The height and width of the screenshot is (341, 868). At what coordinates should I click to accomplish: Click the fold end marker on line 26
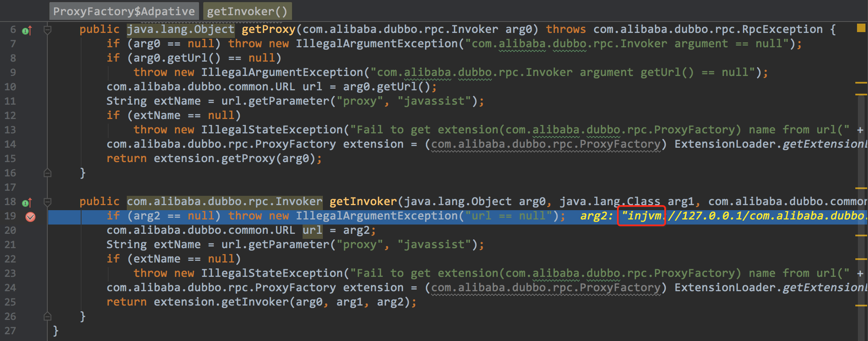(48, 316)
